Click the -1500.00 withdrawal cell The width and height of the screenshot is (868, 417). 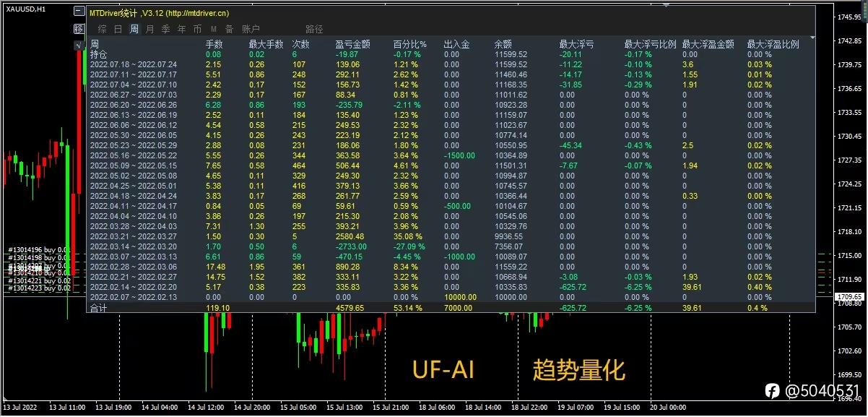point(459,155)
